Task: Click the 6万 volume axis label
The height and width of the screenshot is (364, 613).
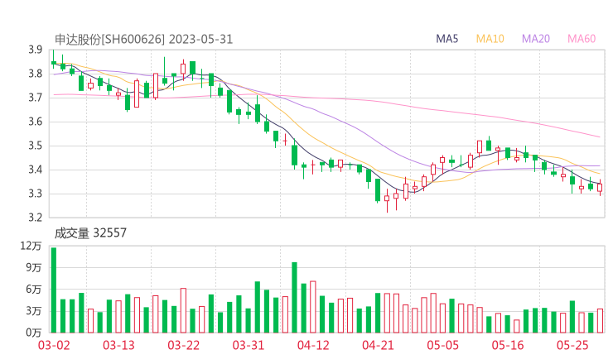Action: 34,290
